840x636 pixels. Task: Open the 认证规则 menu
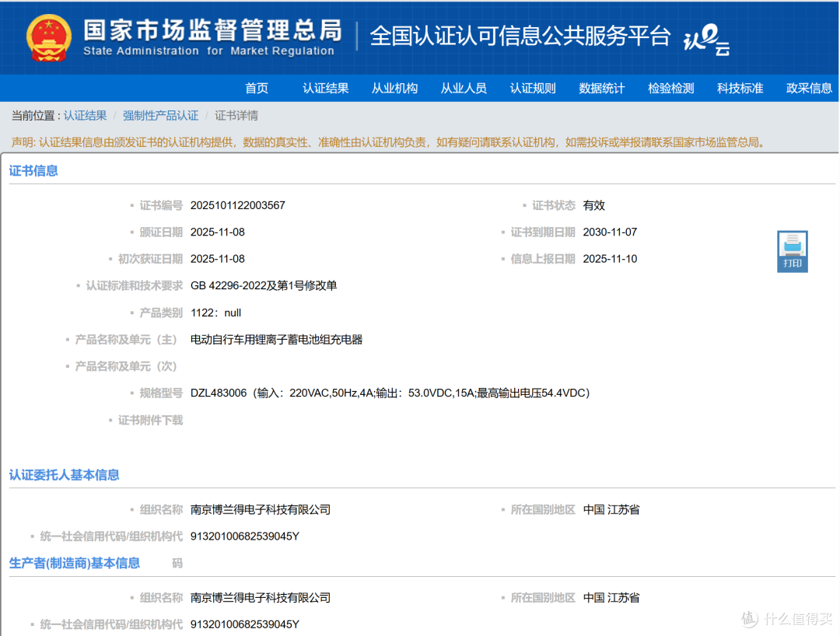click(x=533, y=89)
